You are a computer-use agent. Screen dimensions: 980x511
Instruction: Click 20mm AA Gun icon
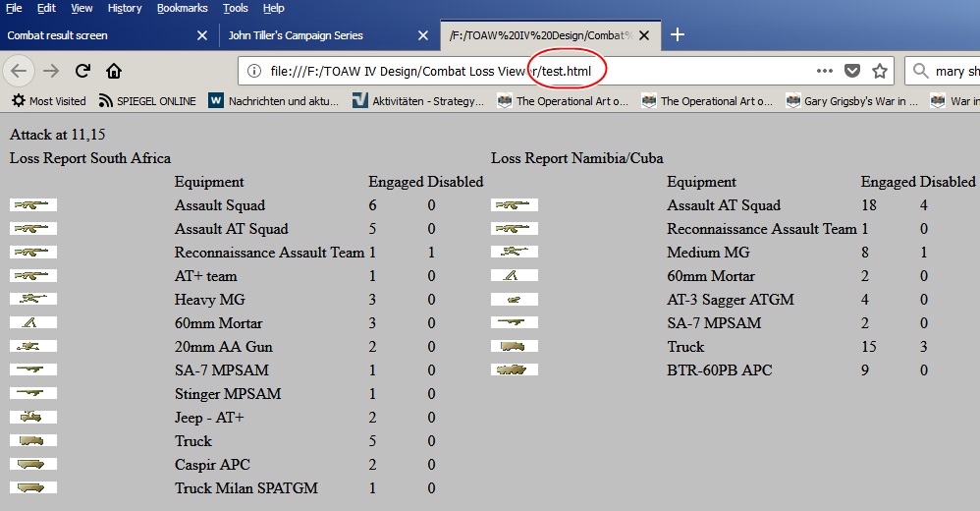pos(33,346)
